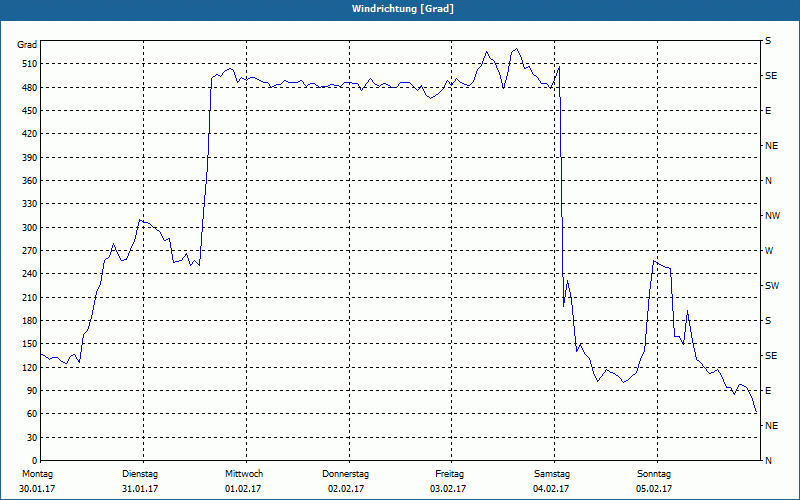Select the 90 degree axis value
The image size is (800, 500).
click(x=31, y=391)
